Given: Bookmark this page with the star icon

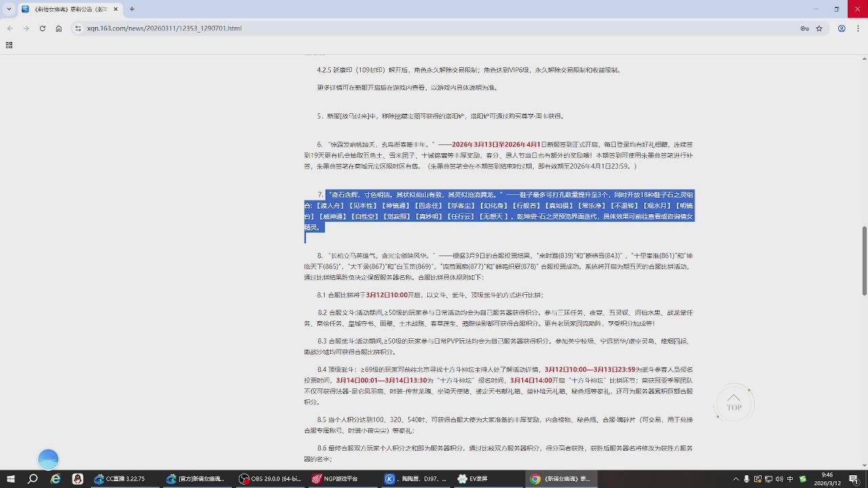Looking at the screenshot, I should click(819, 28).
